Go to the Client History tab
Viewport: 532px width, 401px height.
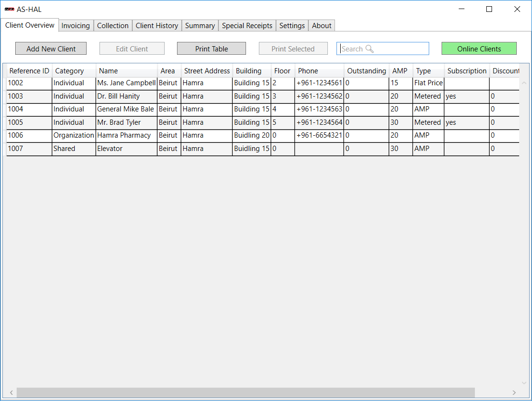(157, 26)
